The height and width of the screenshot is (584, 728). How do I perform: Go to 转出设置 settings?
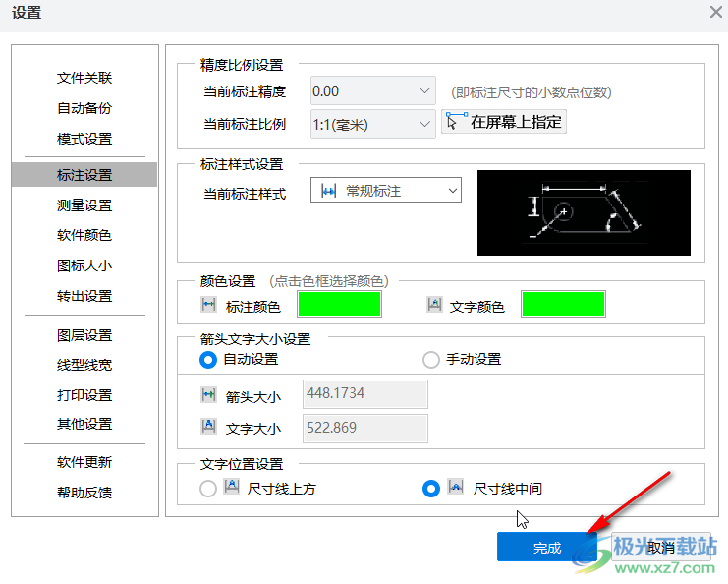84,296
